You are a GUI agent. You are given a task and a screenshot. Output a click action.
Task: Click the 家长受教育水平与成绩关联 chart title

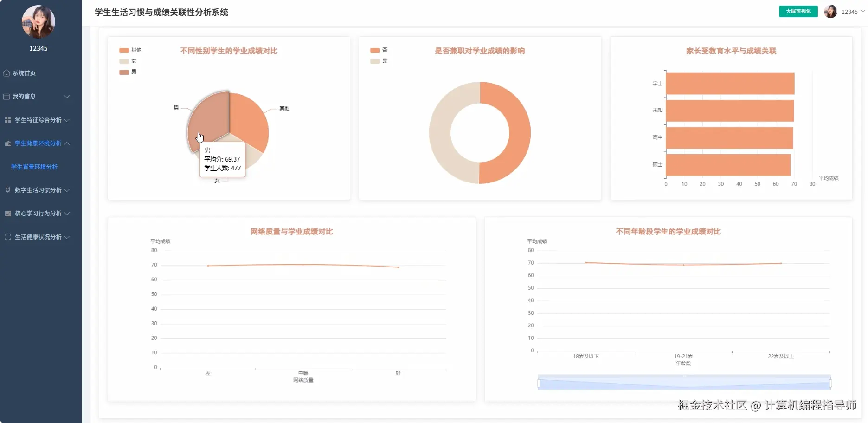[x=731, y=51]
